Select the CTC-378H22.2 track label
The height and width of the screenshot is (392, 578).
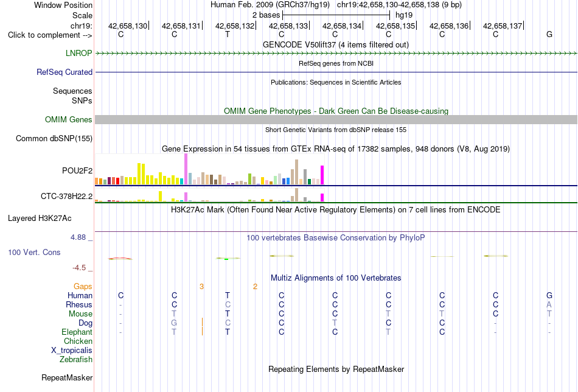67,196
